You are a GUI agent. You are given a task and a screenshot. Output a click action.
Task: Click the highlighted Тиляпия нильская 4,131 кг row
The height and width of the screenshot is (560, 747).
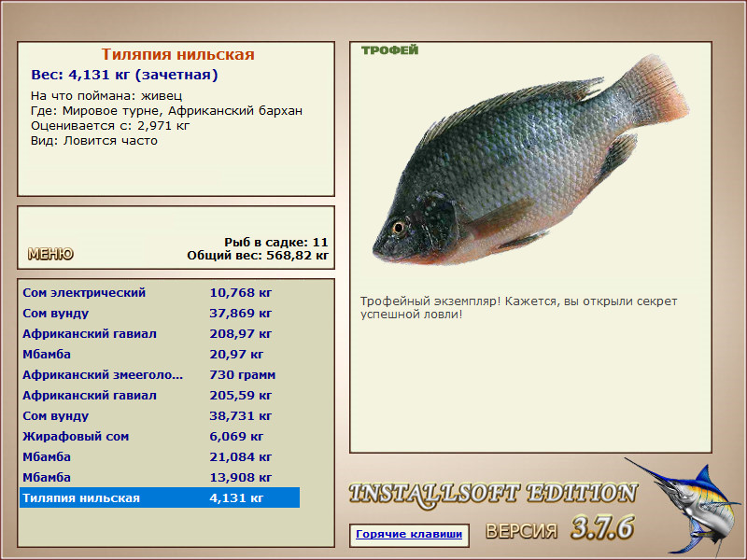(160, 497)
